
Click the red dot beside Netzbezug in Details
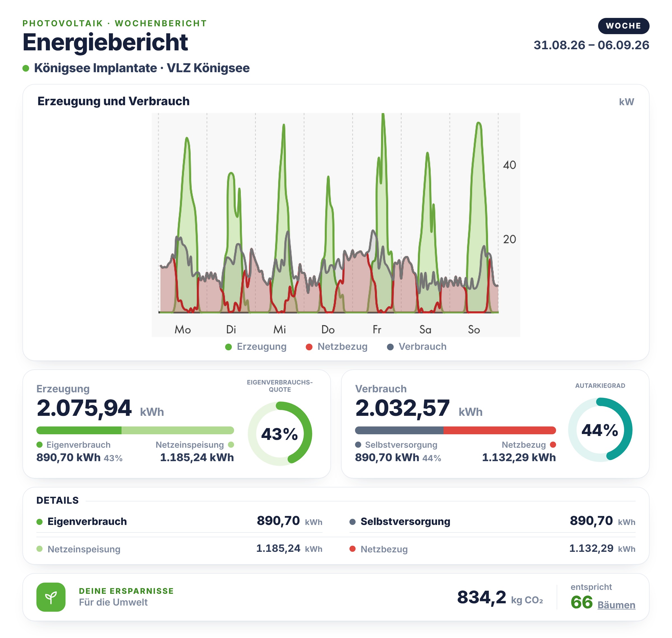(x=353, y=549)
